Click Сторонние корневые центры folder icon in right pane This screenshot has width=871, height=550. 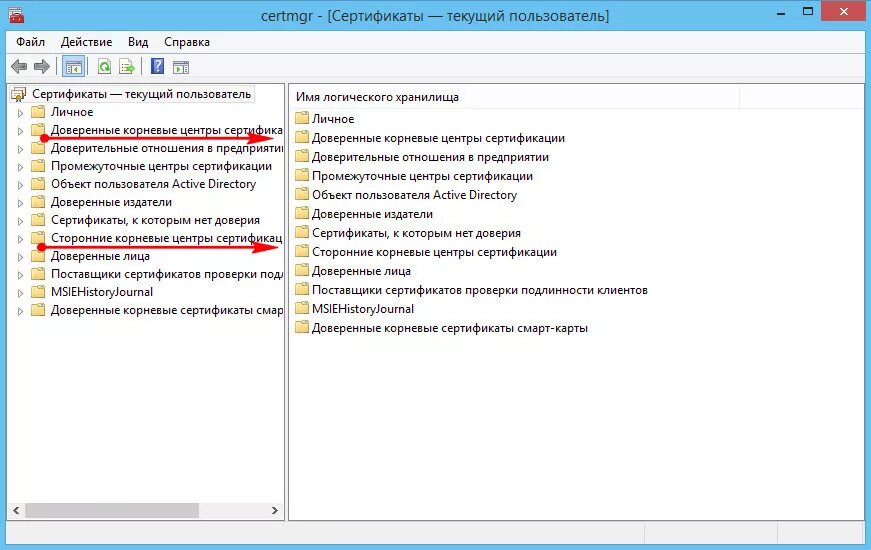[x=302, y=251]
